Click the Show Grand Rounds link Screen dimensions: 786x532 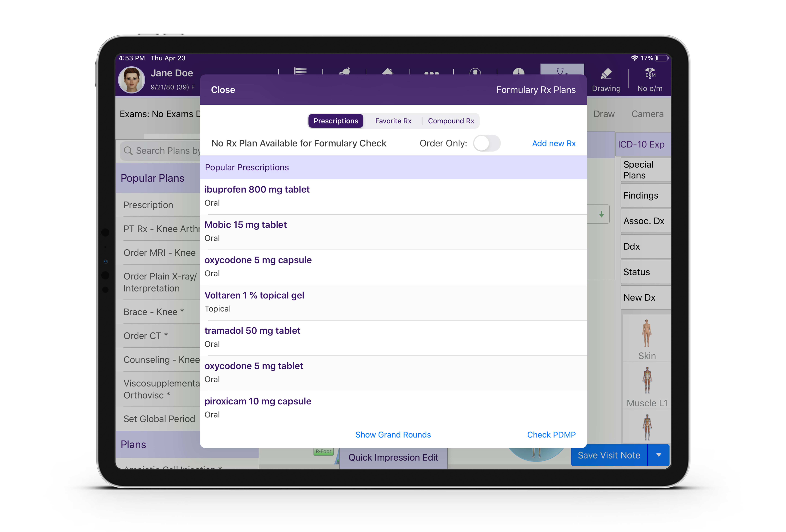(393, 435)
